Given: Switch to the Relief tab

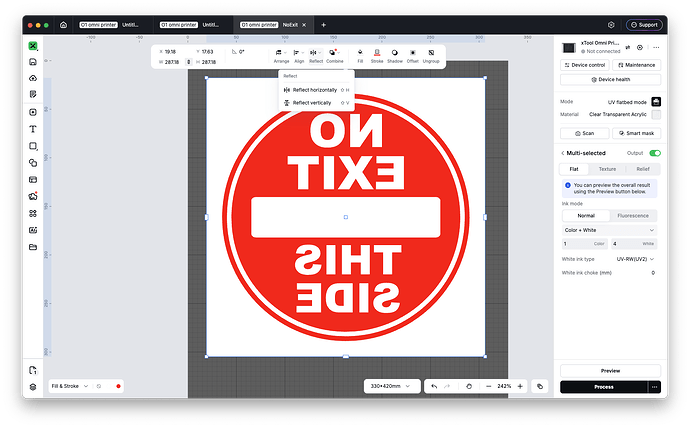Looking at the screenshot, I should coord(642,169).
